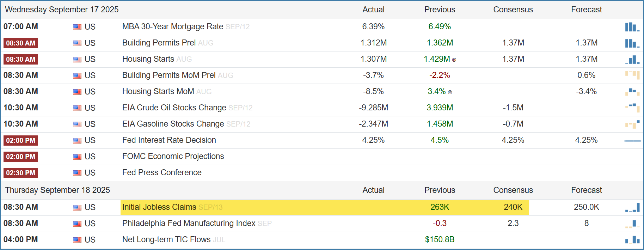Click the Wednesday September 17 2025 header
644x250 pixels.
click(x=62, y=10)
